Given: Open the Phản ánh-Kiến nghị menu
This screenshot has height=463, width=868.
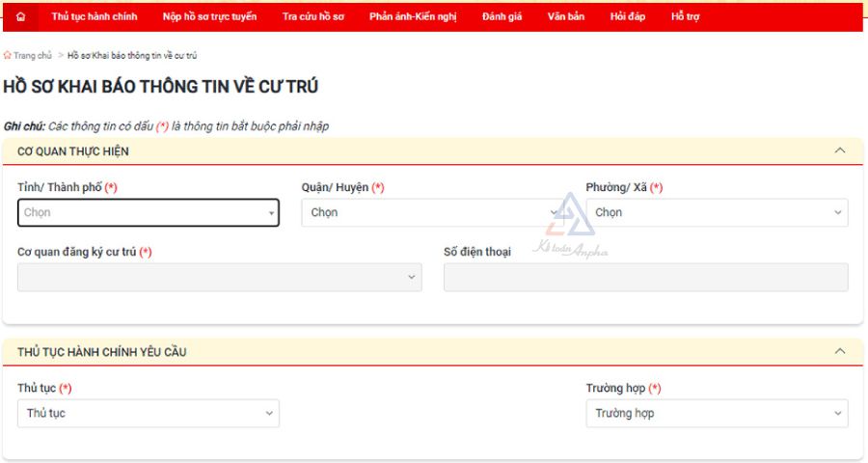Looking at the screenshot, I should coord(413,17).
